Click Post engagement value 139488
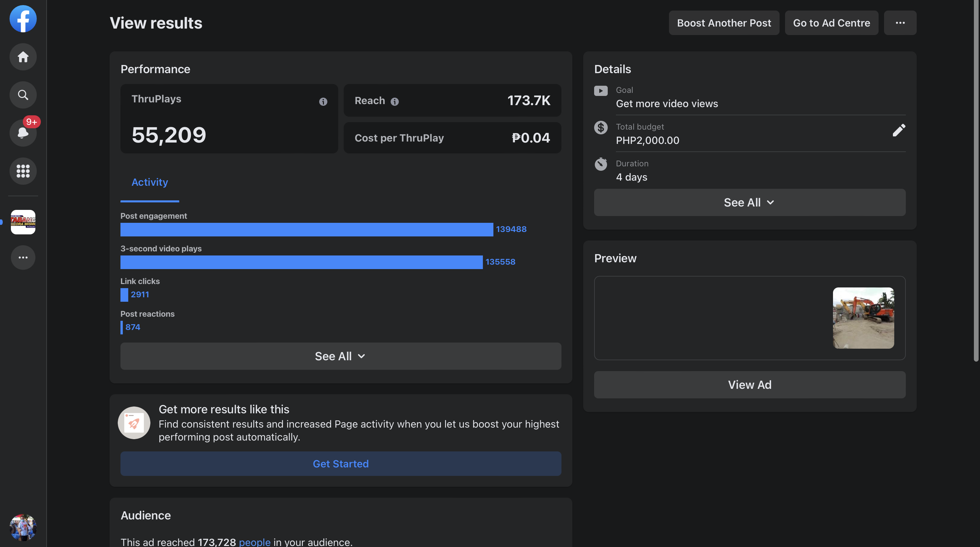Viewport: 980px width, 547px height. tap(511, 229)
